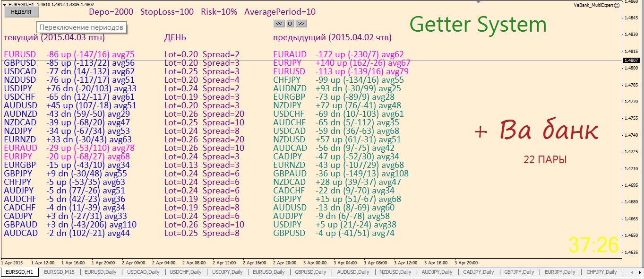Screen dimensions: 644x279
Task: Open the CADJPY,Daily chart tab
Action: pyautogui.click(x=479, y=272)
